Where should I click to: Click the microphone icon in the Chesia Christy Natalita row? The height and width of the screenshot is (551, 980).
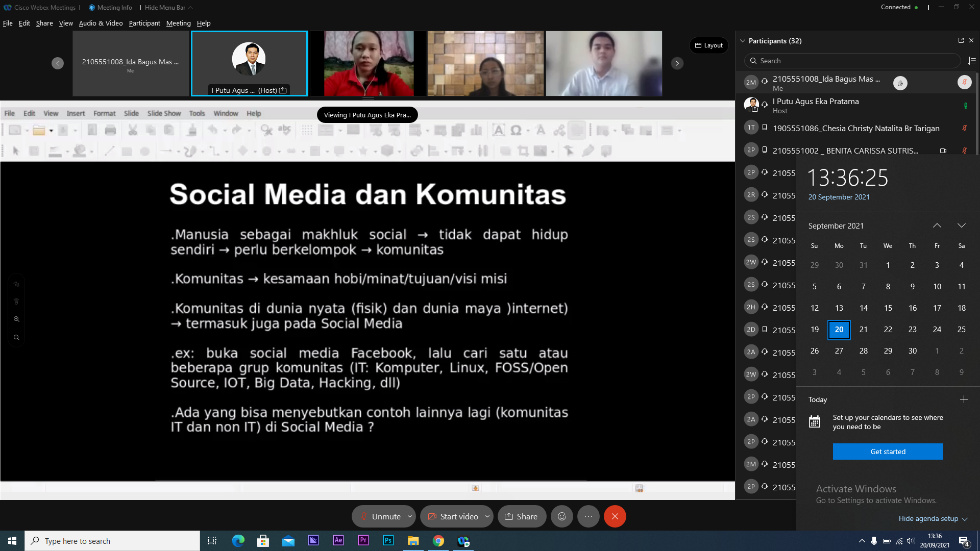click(965, 128)
